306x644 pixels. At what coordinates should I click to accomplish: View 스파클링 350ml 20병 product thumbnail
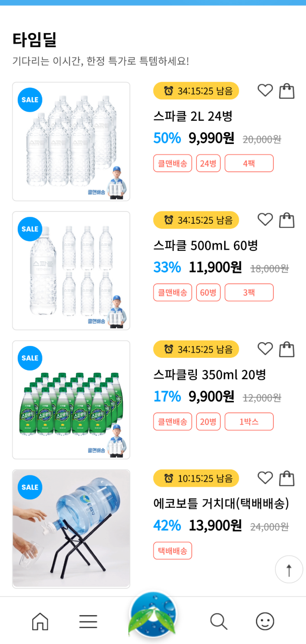click(x=71, y=400)
